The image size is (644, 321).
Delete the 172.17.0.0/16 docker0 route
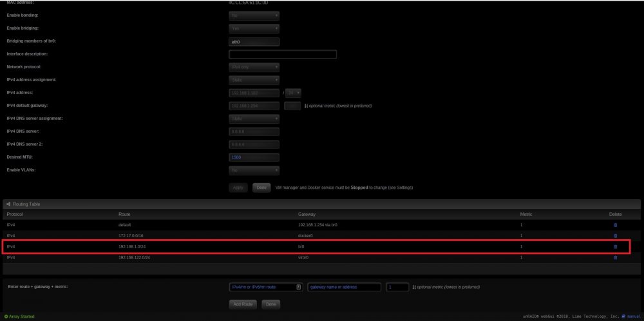click(615, 236)
